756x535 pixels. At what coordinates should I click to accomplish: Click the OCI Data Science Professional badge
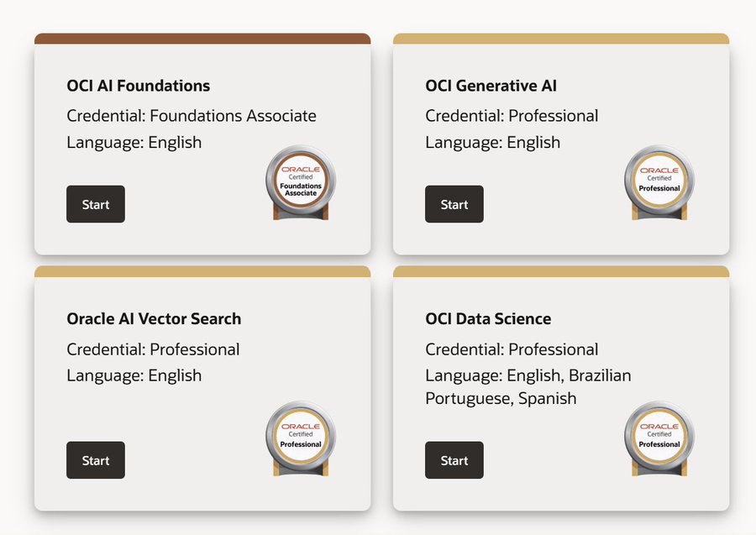[659, 437]
